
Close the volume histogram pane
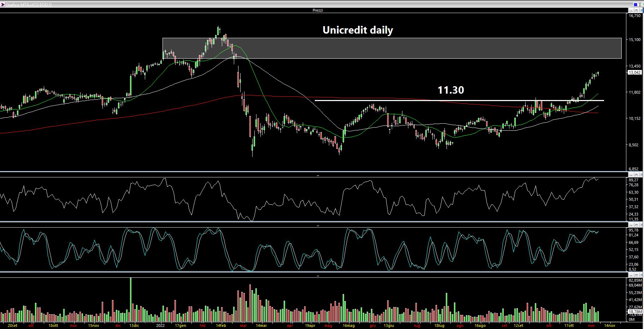pyautogui.click(x=641, y=275)
